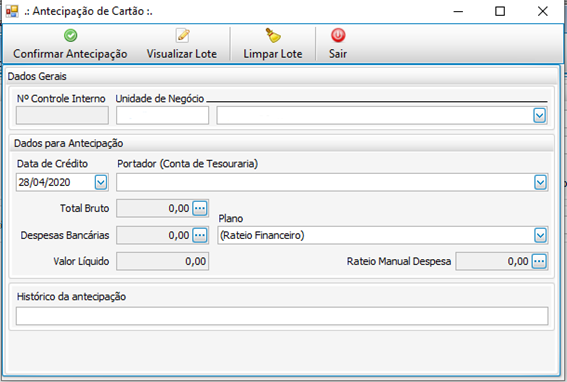Click the Limpar Lote broom icon
Viewport: 567px width, 382px height.
[273, 35]
